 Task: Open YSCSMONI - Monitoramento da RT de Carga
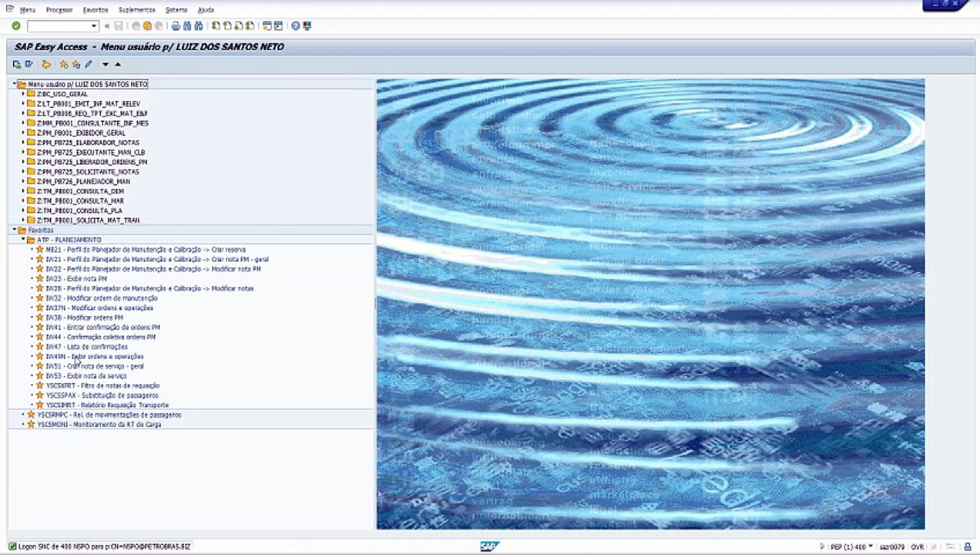click(99, 425)
